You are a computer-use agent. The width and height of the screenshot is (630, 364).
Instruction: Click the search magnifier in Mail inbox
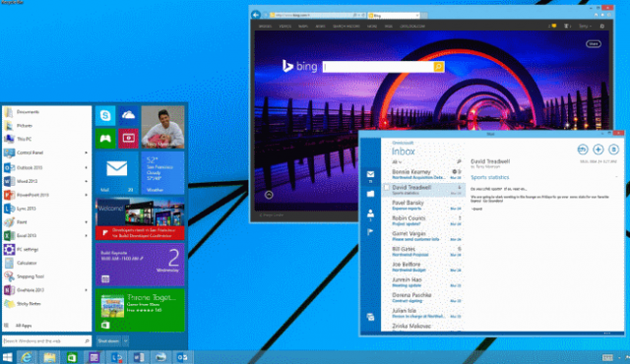(459, 161)
